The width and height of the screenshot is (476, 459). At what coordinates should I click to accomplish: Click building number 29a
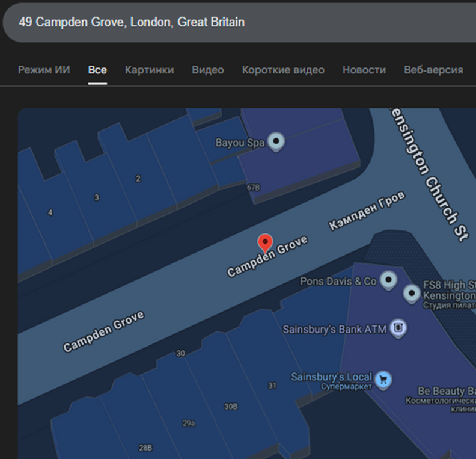point(189,423)
